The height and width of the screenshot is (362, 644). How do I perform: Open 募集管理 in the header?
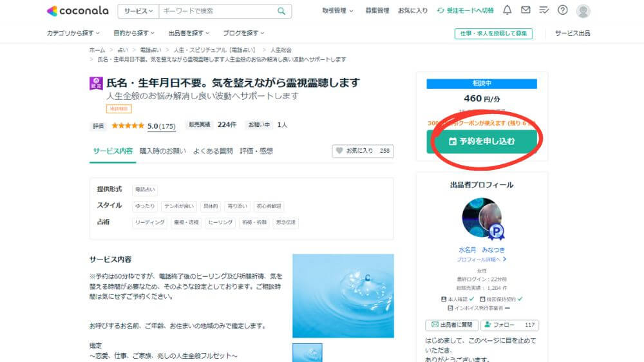coord(377,11)
